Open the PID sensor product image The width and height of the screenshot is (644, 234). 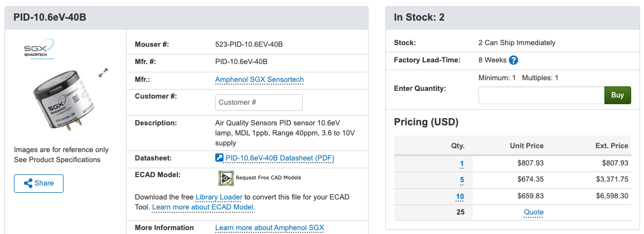point(64,102)
